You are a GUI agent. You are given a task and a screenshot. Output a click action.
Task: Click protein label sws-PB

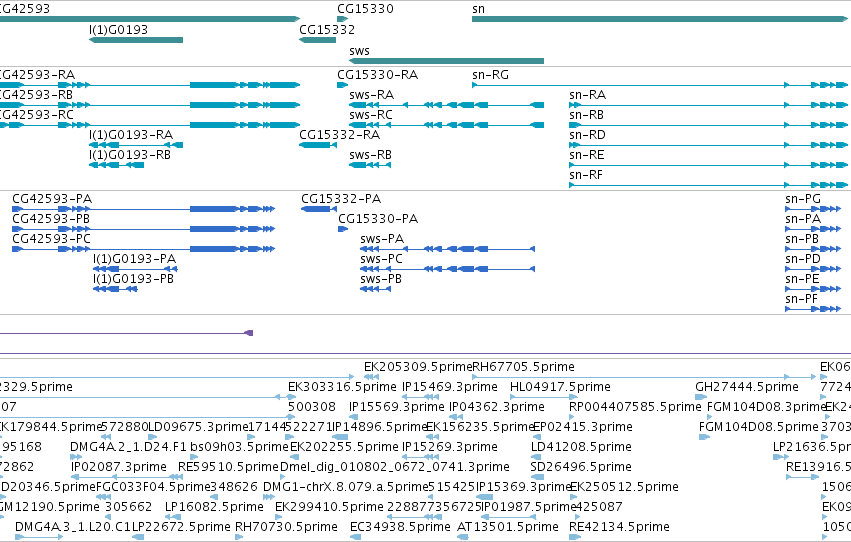381,279
